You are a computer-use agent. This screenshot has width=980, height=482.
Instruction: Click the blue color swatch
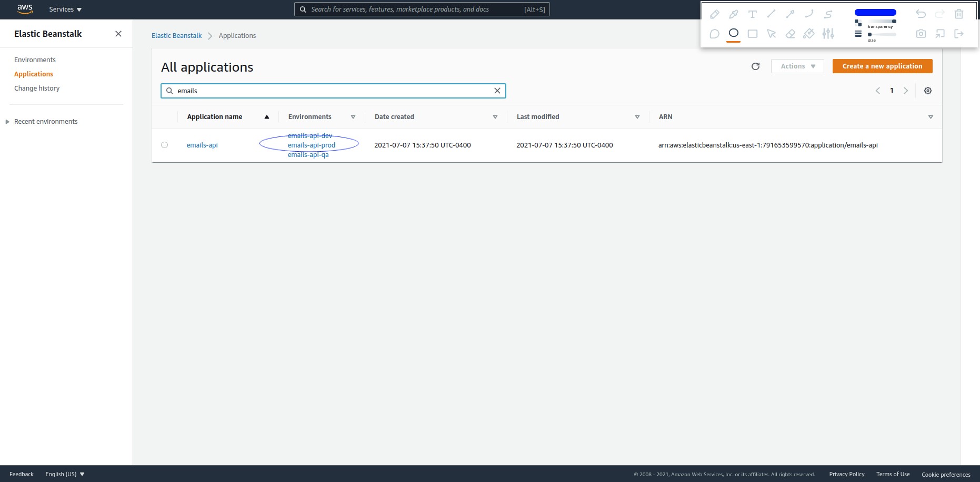point(875,12)
